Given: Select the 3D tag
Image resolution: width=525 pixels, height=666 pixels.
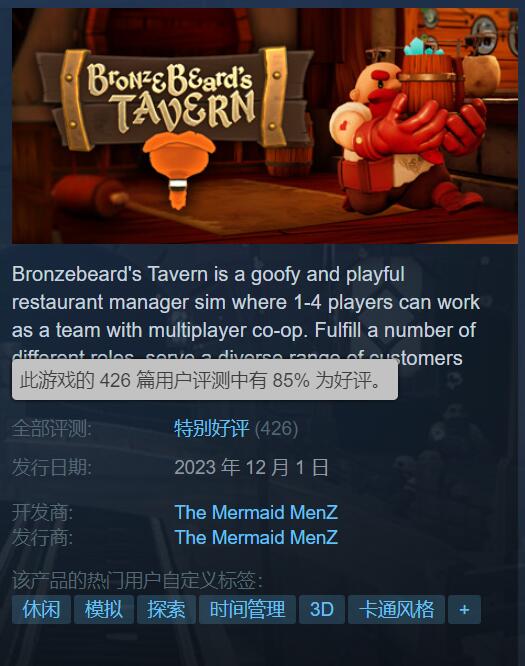Looking at the screenshot, I should pos(322,610).
